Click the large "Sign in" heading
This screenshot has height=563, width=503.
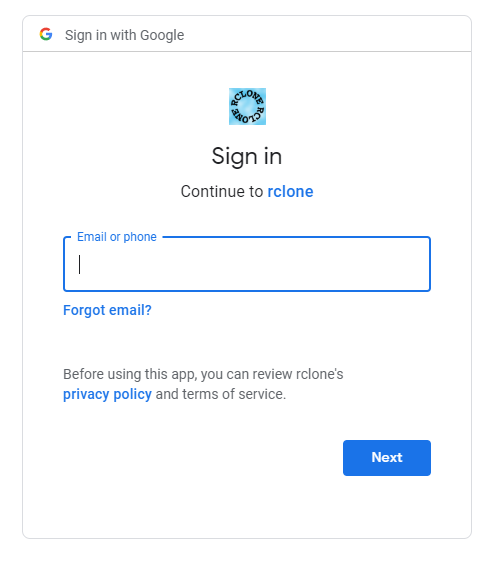tap(247, 157)
